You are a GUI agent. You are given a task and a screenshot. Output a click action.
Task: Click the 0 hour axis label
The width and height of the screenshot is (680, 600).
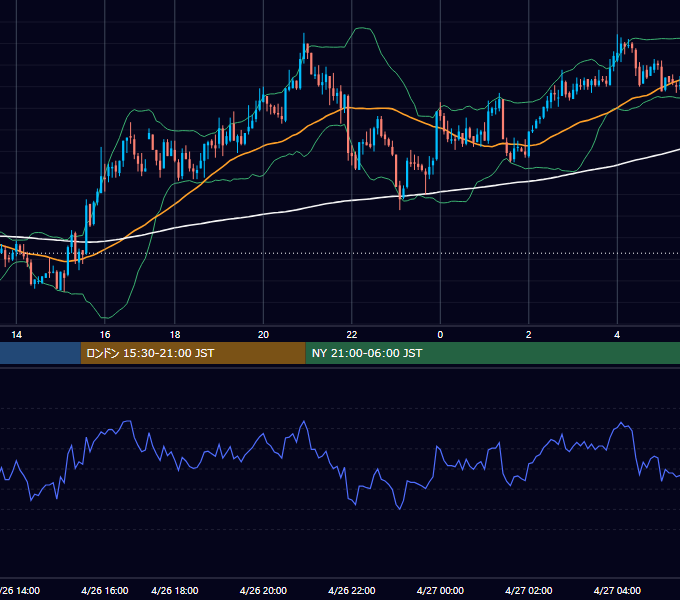coord(440,335)
